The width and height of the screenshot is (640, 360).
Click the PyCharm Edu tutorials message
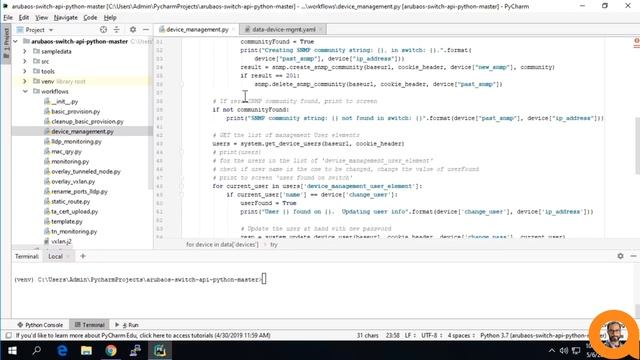[143, 336]
